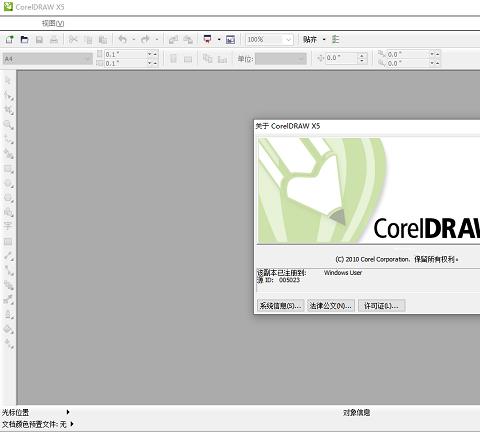Set landscape page orientation
The height and width of the screenshot is (432, 480).
point(188,59)
